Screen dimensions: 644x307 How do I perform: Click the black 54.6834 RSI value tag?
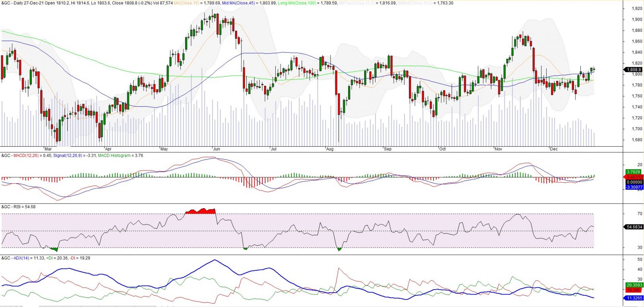click(634, 227)
